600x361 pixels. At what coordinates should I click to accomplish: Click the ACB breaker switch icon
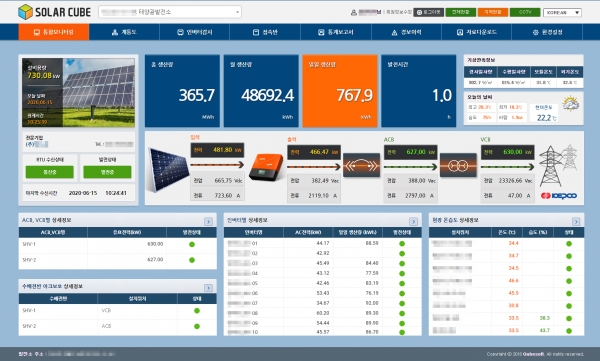(x=361, y=165)
